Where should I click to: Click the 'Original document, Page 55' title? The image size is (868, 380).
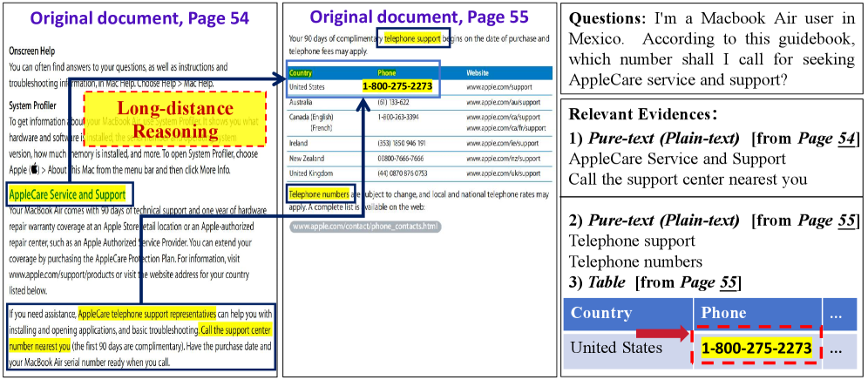(419, 17)
